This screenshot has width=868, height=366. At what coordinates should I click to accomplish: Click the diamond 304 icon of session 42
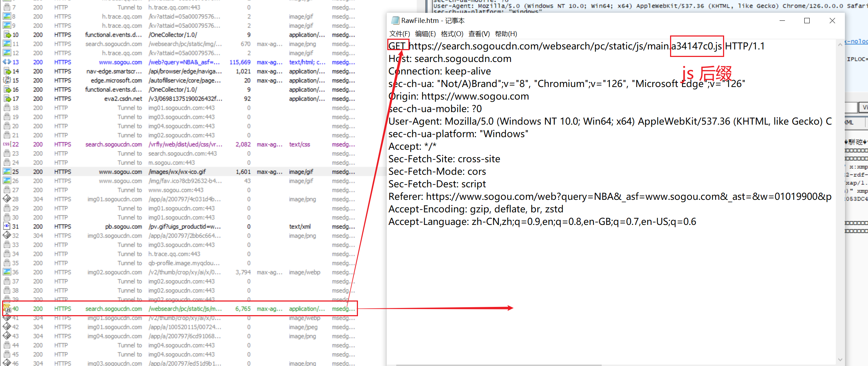click(x=7, y=327)
